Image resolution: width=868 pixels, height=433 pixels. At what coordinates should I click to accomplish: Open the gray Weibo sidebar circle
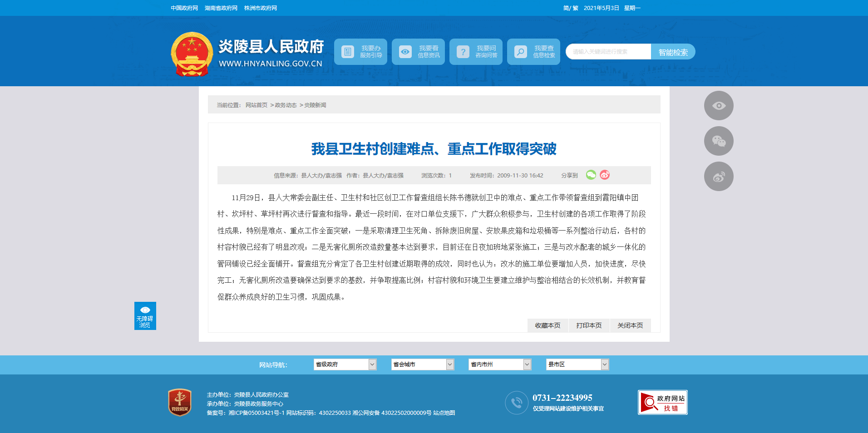(x=719, y=177)
